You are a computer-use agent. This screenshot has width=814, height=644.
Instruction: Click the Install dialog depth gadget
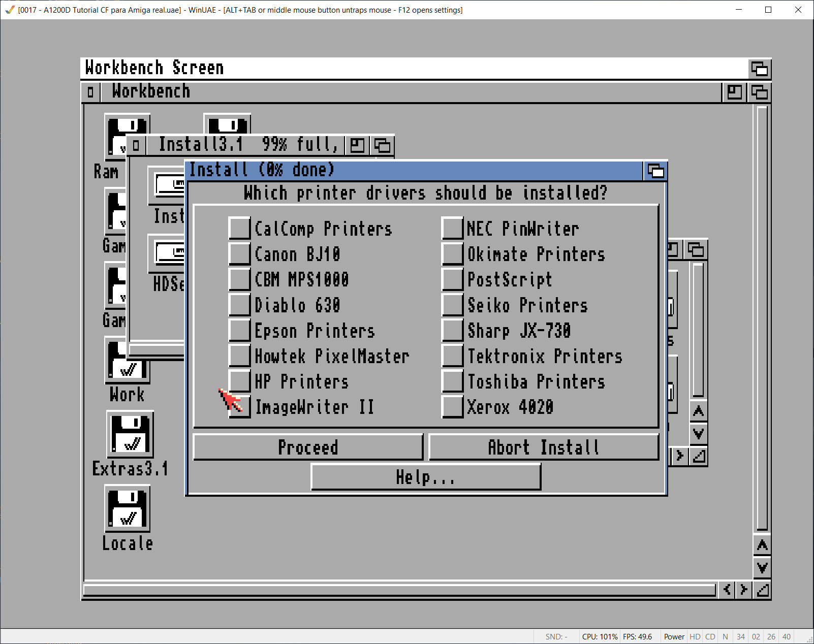click(x=655, y=171)
